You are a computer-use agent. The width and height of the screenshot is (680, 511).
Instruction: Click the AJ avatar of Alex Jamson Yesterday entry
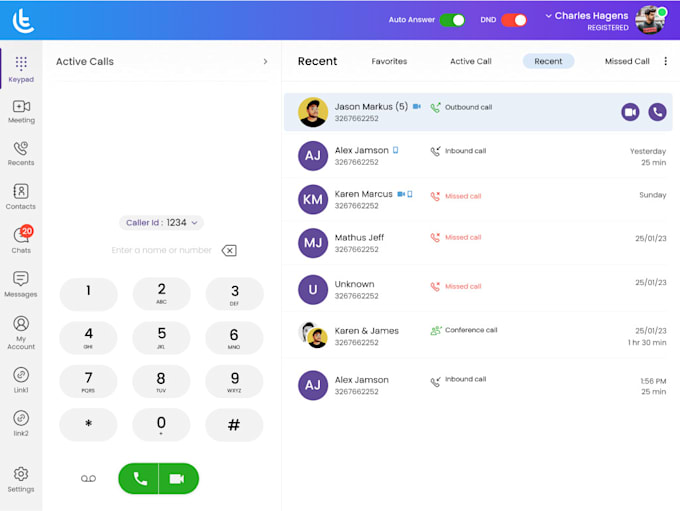tap(313, 156)
